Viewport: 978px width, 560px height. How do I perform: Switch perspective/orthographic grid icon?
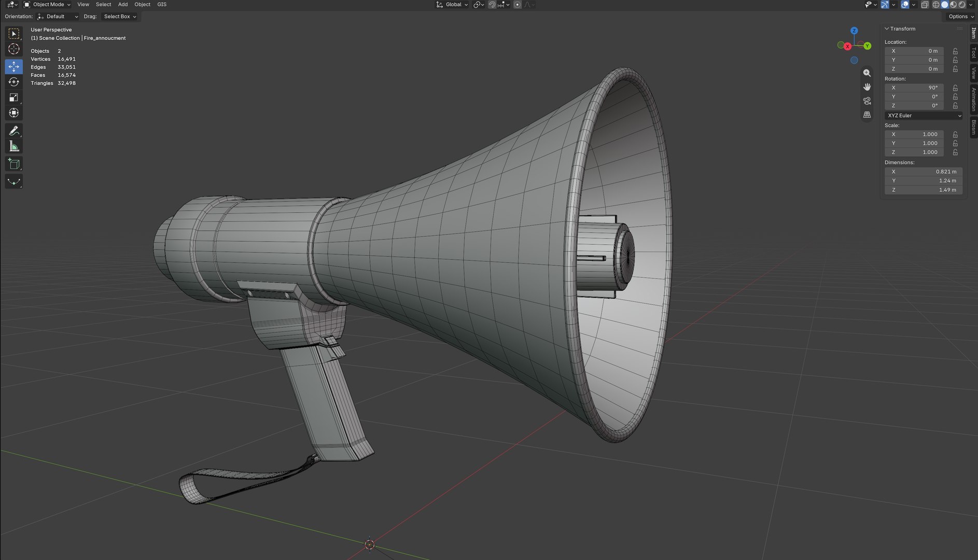[867, 115]
